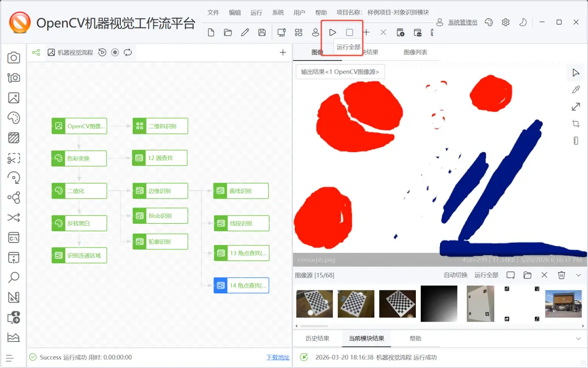Click the grid modules toolbar icon
The image size is (588, 368).
(x=298, y=33)
